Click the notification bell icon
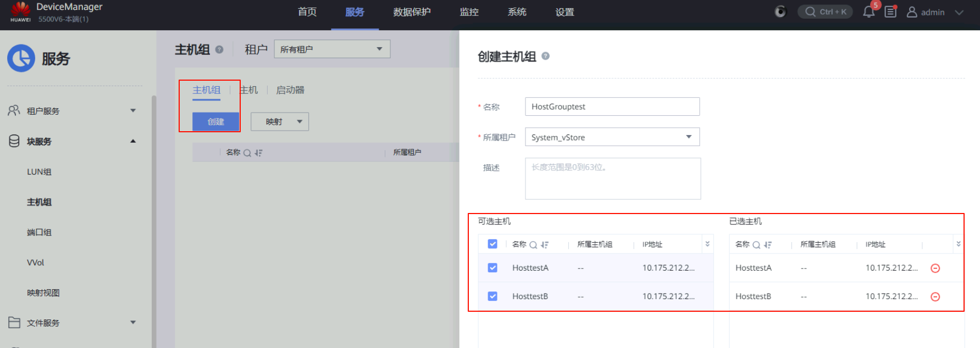The image size is (980, 348). pyautogui.click(x=868, y=12)
